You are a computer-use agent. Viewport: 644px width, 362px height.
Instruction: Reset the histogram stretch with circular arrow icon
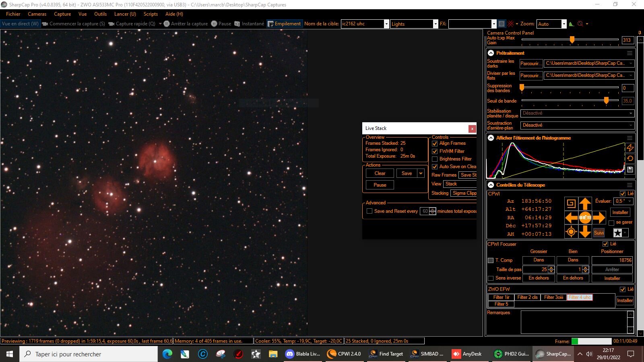tap(630, 158)
